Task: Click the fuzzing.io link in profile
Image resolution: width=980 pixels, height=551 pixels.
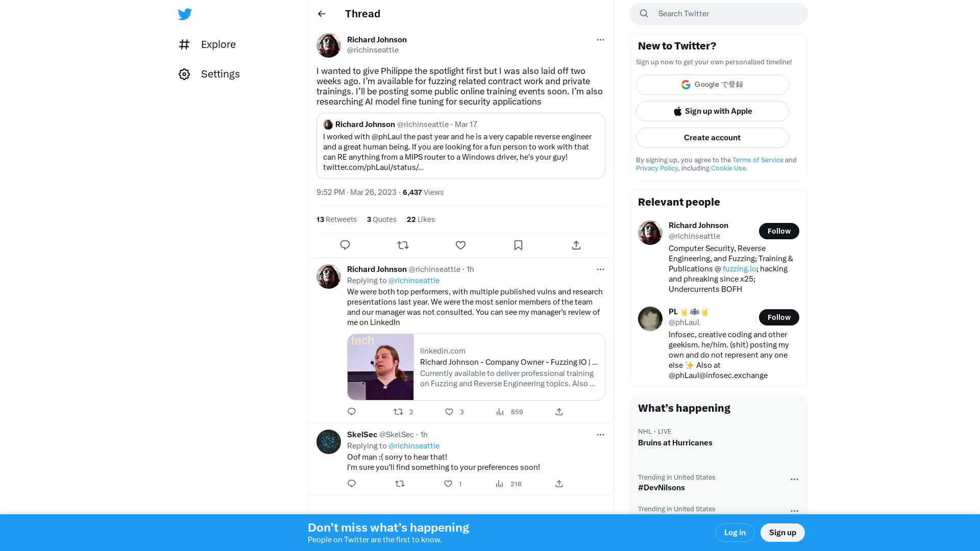Action: click(x=739, y=268)
